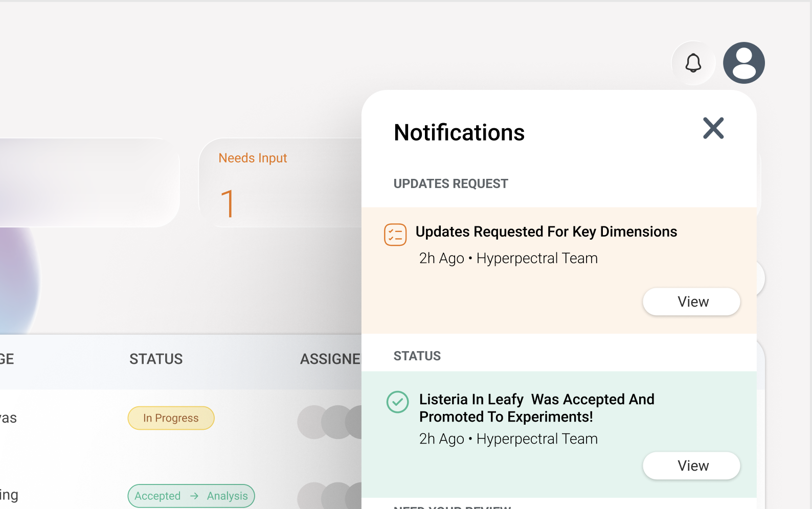Click the green accepted checkmark icon
Image resolution: width=812 pixels, height=509 pixels.
click(x=397, y=402)
